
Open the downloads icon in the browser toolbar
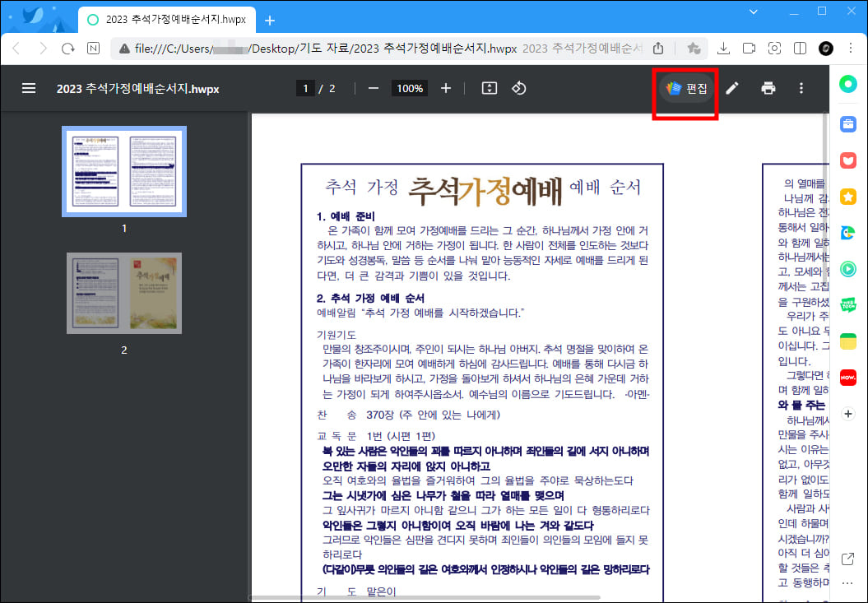723,49
